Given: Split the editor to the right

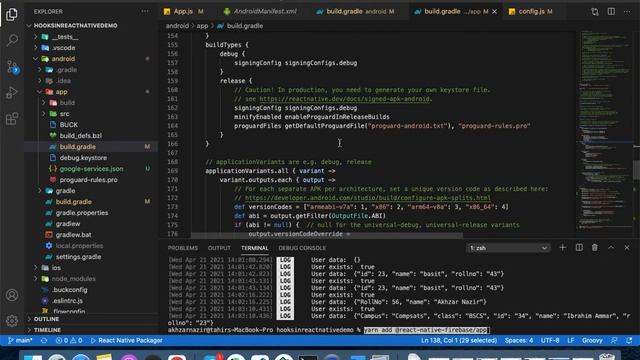Looking at the screenshot, I should click(611, 11).
